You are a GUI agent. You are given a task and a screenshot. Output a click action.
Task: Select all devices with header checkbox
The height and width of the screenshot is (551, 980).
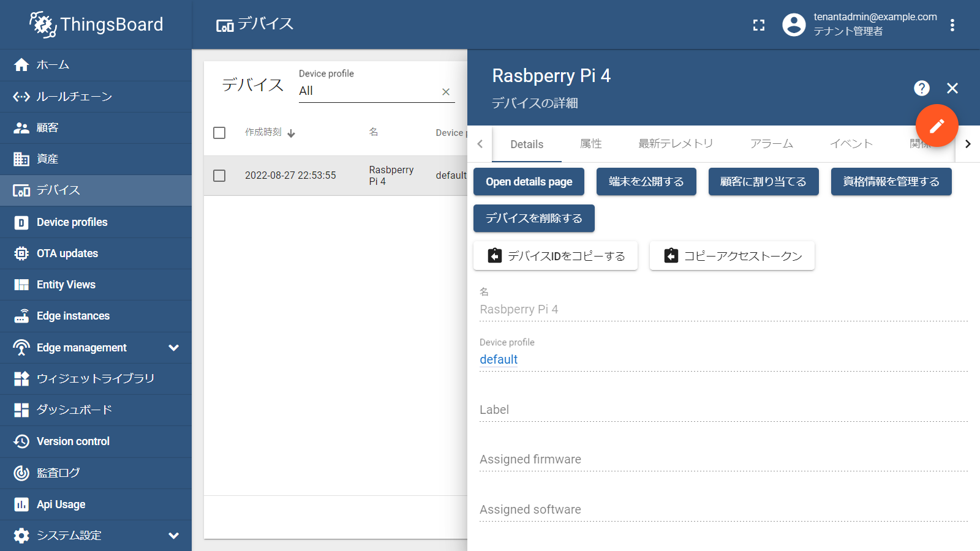coord(219,133)
